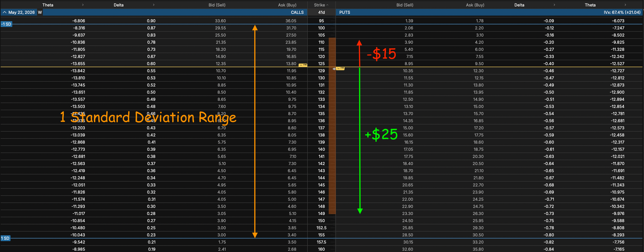
Task: Select put bid 8.95 at strike 125
Action: pos(409,64)
